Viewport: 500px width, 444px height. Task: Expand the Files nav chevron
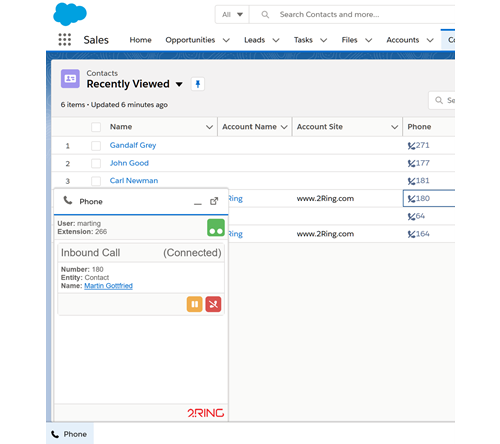point(368,40)
